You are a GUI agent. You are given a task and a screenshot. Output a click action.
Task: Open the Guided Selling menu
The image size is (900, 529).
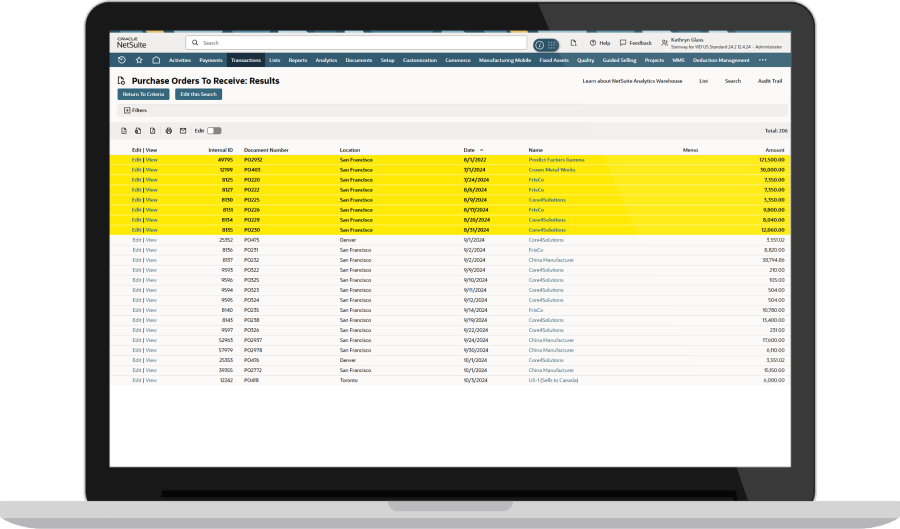coord(619,60)
